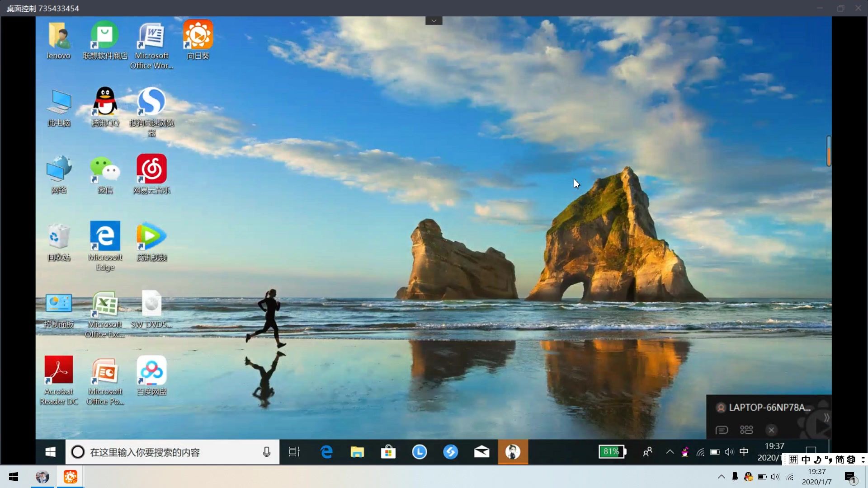868x488 pixels.
Task: Open the blue clock app on remote taskbar
Action: [x=420, y=452]
